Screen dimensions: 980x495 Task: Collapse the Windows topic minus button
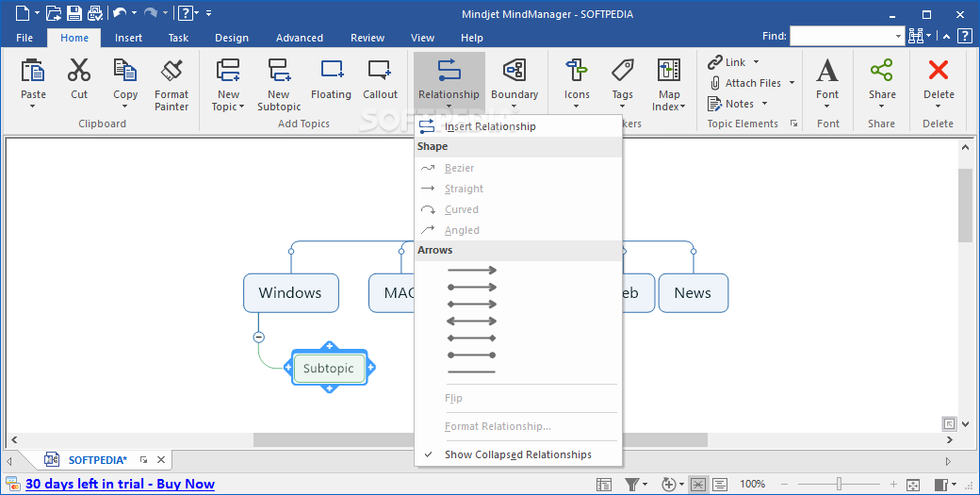pos(259,337)
